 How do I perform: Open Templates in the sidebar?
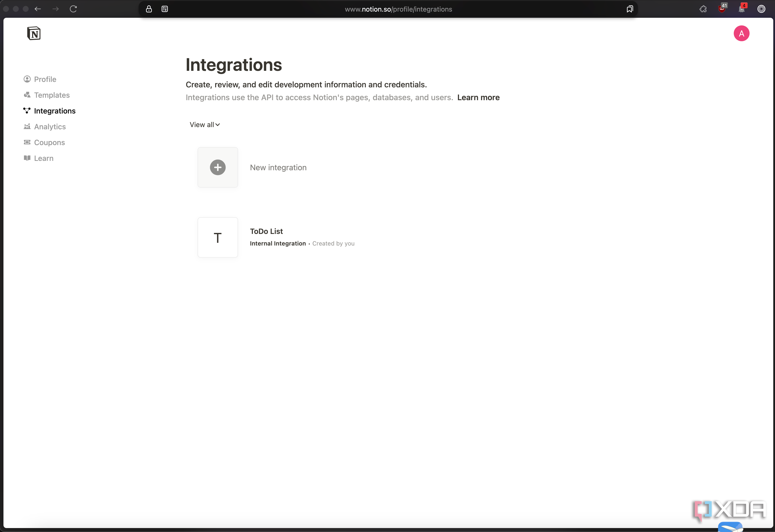[46, 95]
